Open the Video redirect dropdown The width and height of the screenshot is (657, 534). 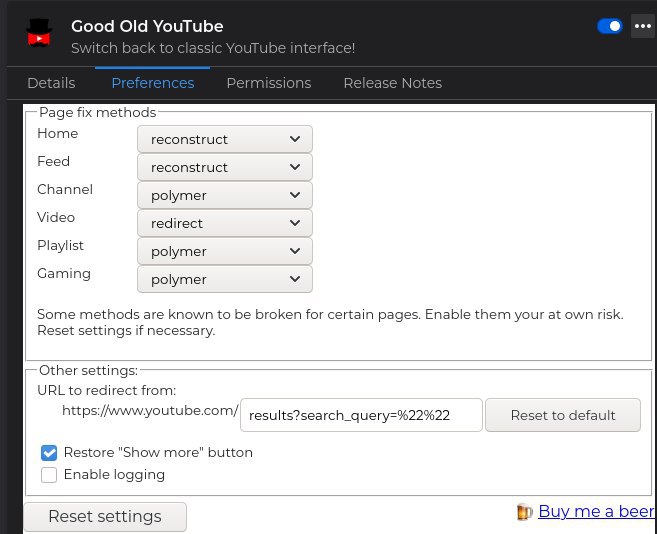(x=225, y=223)
